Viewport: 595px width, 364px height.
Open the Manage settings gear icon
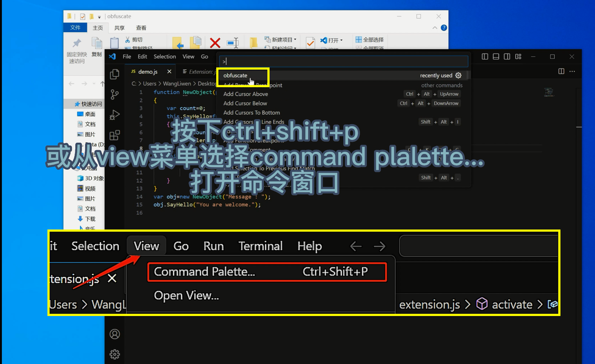(115, 355)
